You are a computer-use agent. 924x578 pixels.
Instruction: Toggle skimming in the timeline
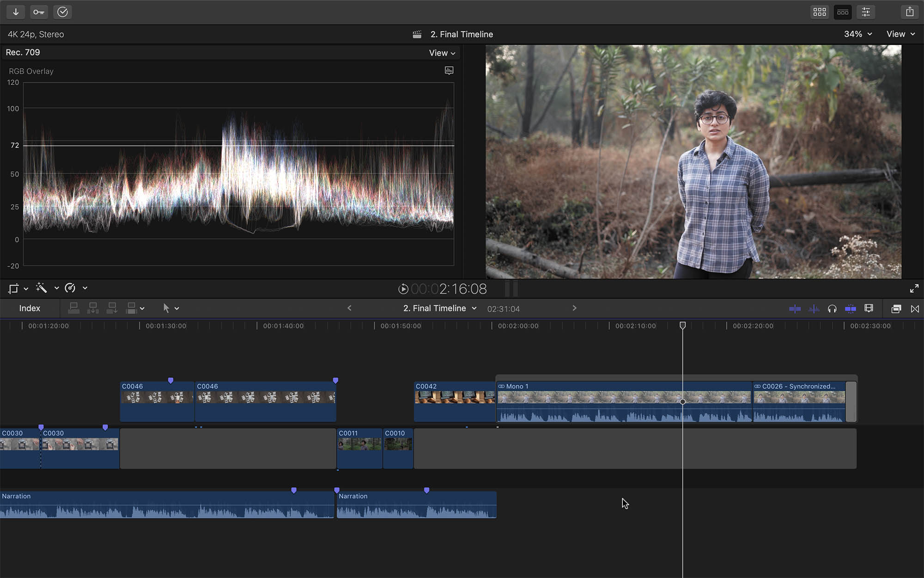click(x=795, y=309)
